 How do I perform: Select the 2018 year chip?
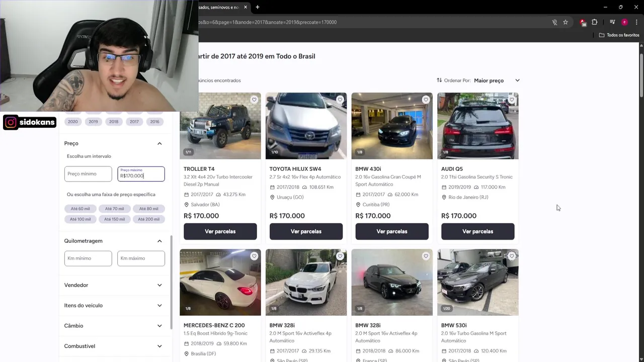coord(114,121)
